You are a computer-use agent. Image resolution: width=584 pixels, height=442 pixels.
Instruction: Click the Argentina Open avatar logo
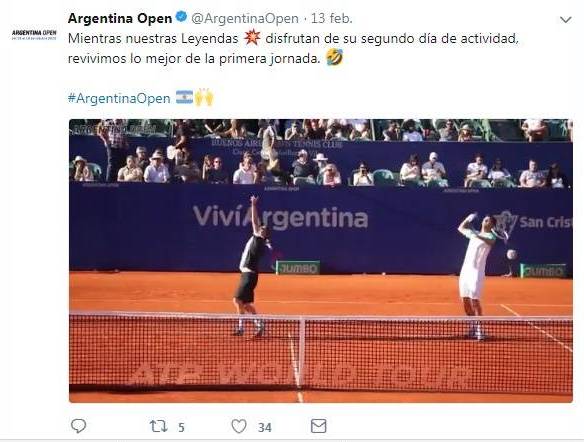(x=34, y=35)
